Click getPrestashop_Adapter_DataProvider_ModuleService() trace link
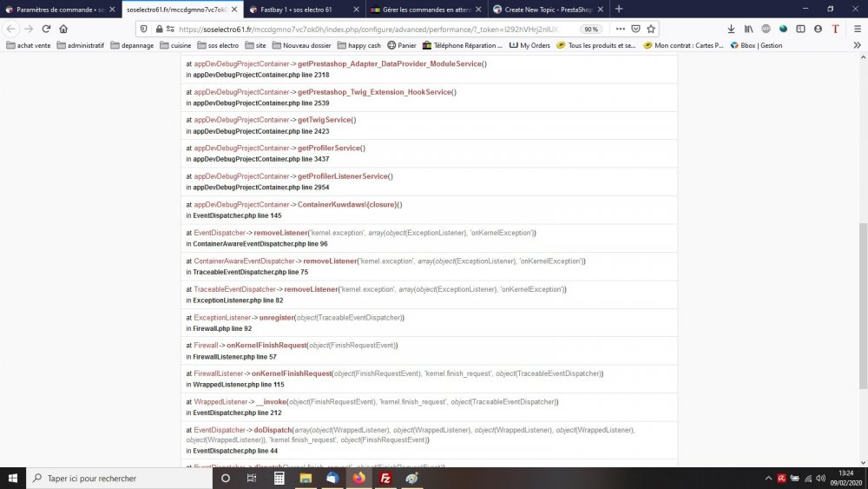Viewport: 868px width, 489px height. [392, 63]
